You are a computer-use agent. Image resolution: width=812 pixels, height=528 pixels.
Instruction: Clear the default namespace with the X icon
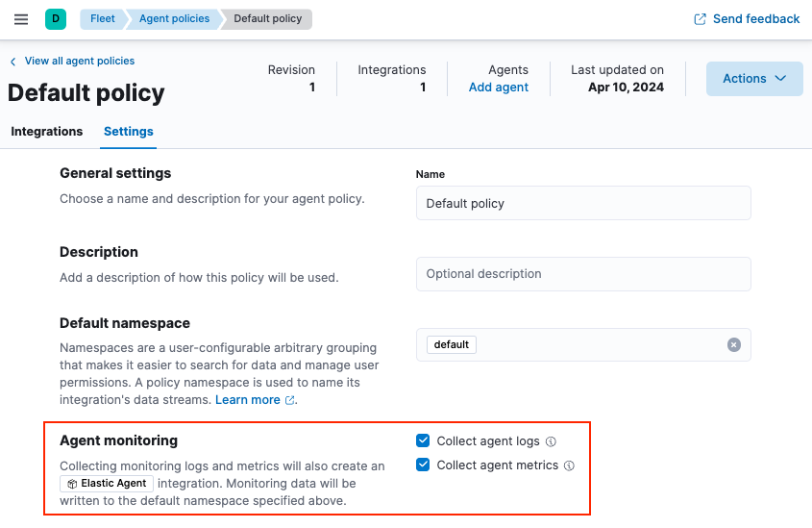tap(734, 345)
